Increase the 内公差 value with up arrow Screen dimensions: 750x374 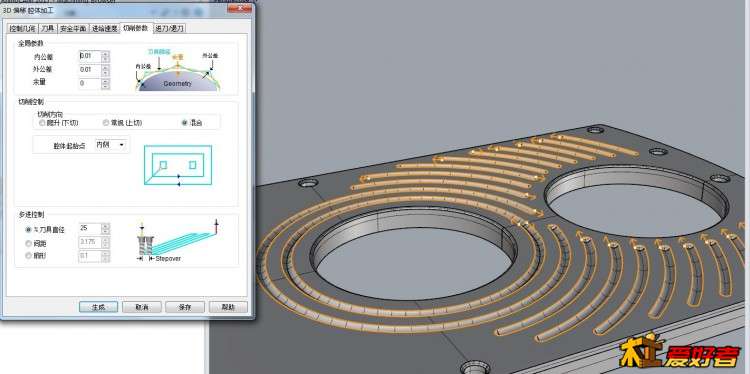[x=105, y=54]
